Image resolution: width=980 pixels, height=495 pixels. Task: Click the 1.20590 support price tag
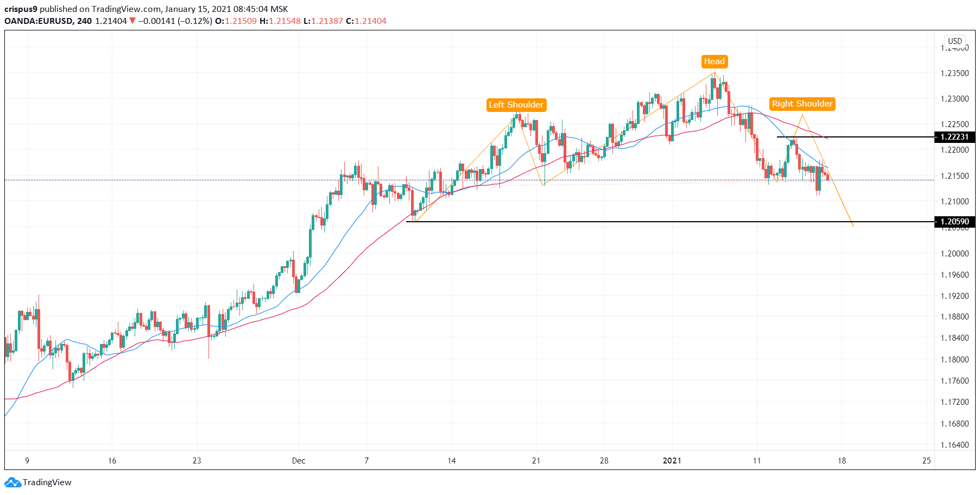pos(954,222)
